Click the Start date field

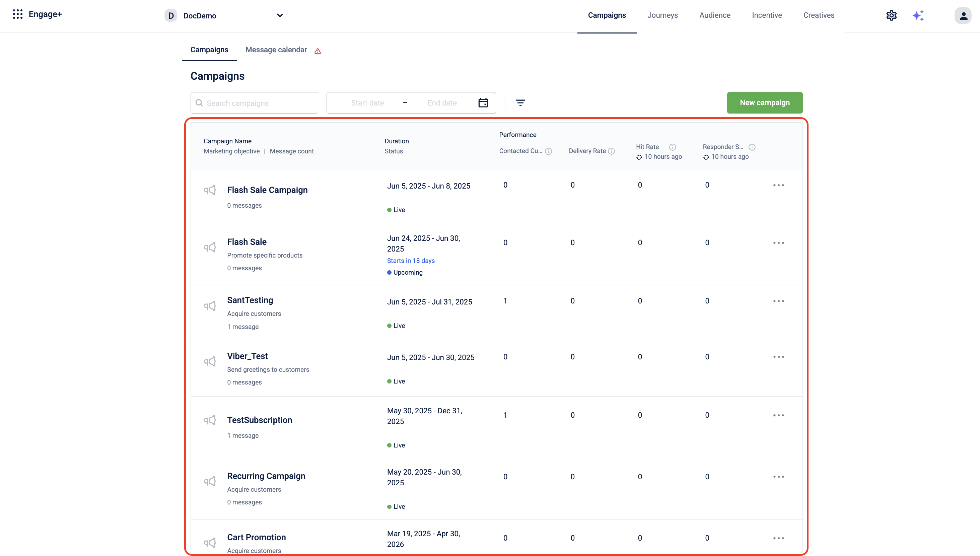(x=367, y=103)
